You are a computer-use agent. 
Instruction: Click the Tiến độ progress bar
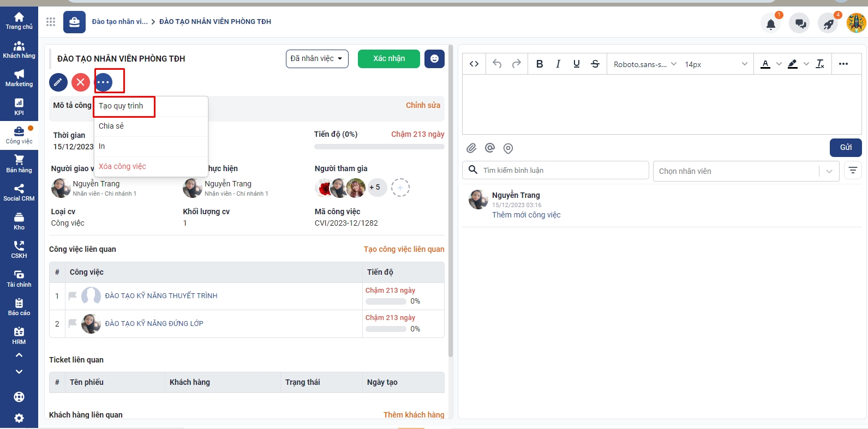[x=379, y=147]
